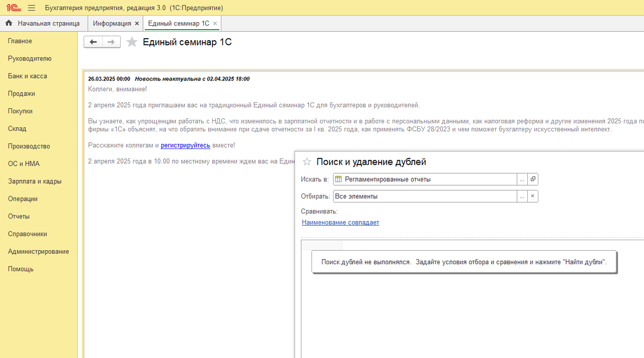644x358 pixels.
Task: Open the Банк и касса section
Action: [28, 76]
